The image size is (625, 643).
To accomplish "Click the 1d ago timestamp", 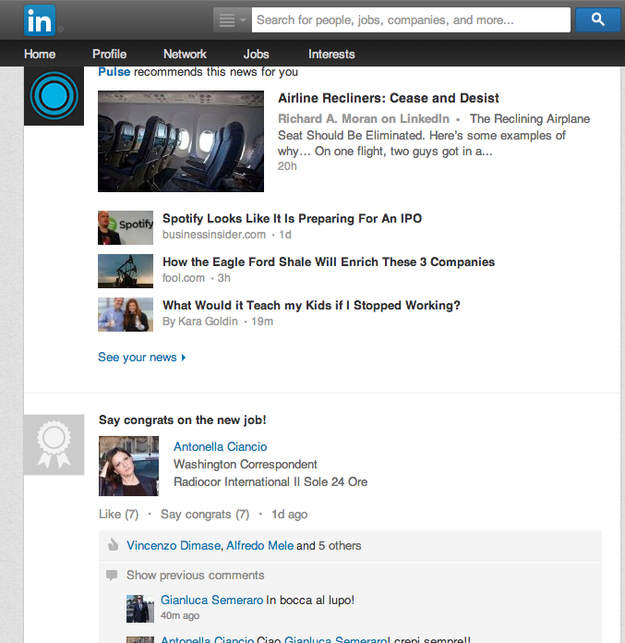I will (290, 514).
